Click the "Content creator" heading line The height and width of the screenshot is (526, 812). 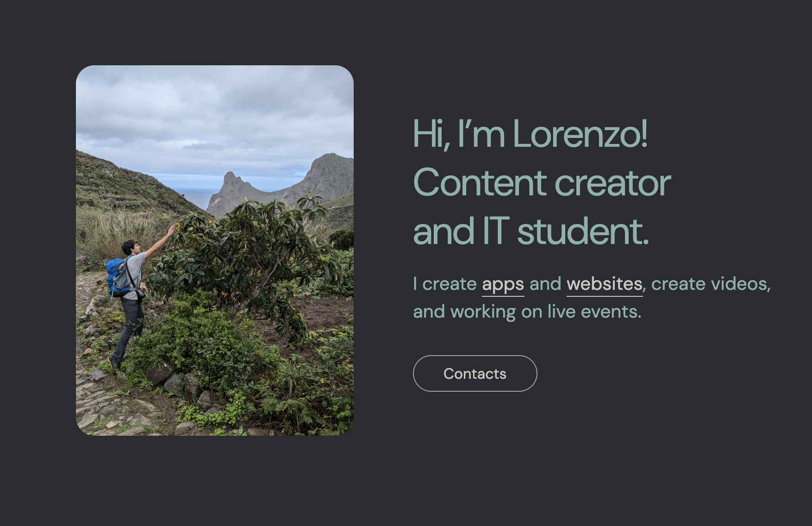click(x=542, y=182)
